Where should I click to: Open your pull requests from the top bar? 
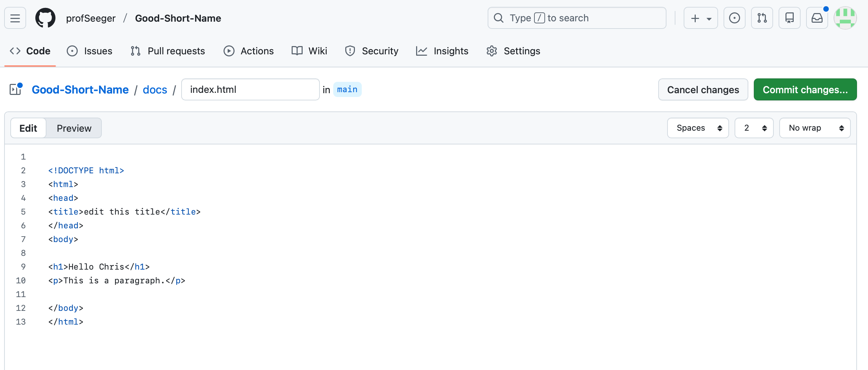762,18
